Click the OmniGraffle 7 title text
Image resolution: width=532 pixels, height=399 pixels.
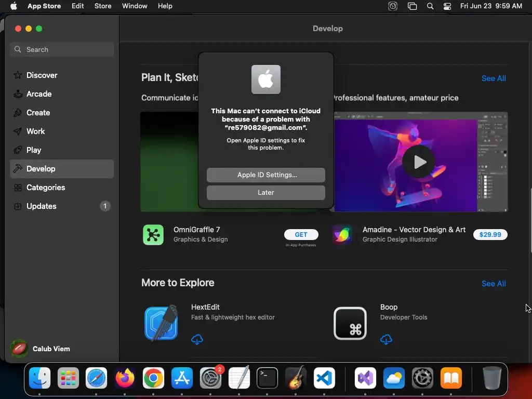coord(196,230)
